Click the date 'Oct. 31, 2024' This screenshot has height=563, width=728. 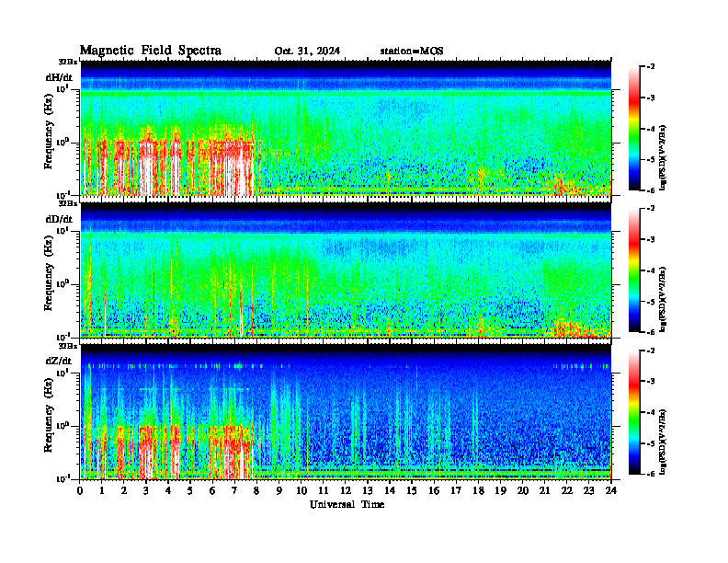coord(307,51)
